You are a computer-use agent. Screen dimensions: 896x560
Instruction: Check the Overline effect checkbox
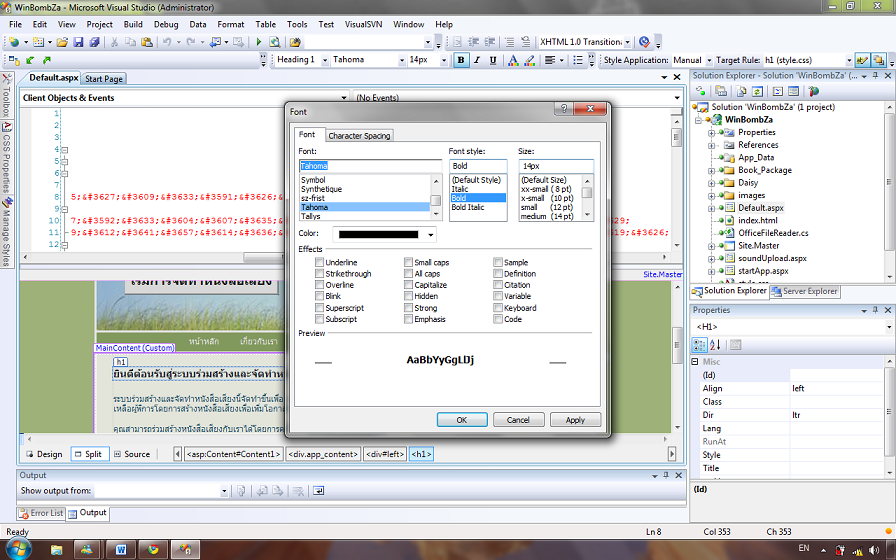pyautogui.click(x=319, y=285)
